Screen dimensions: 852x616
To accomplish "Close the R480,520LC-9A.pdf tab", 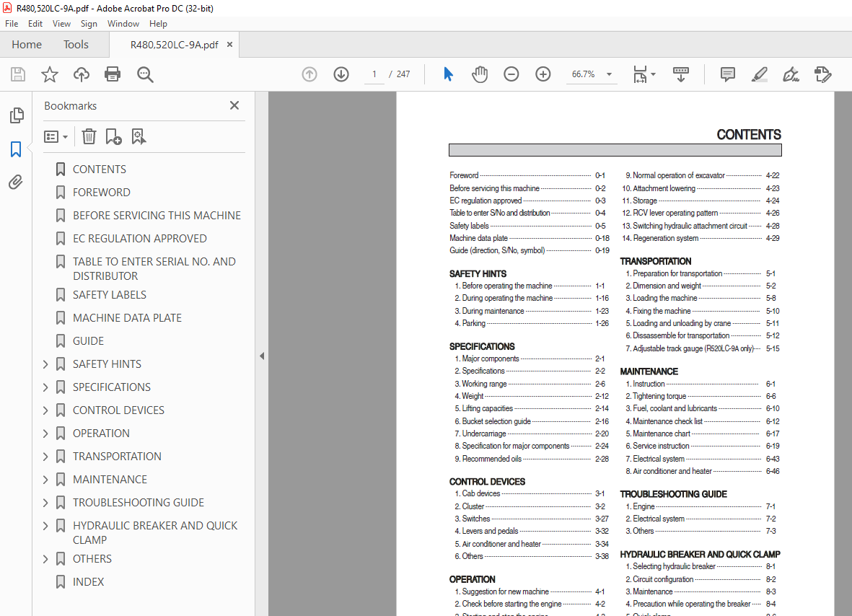I will click(230, 45).
